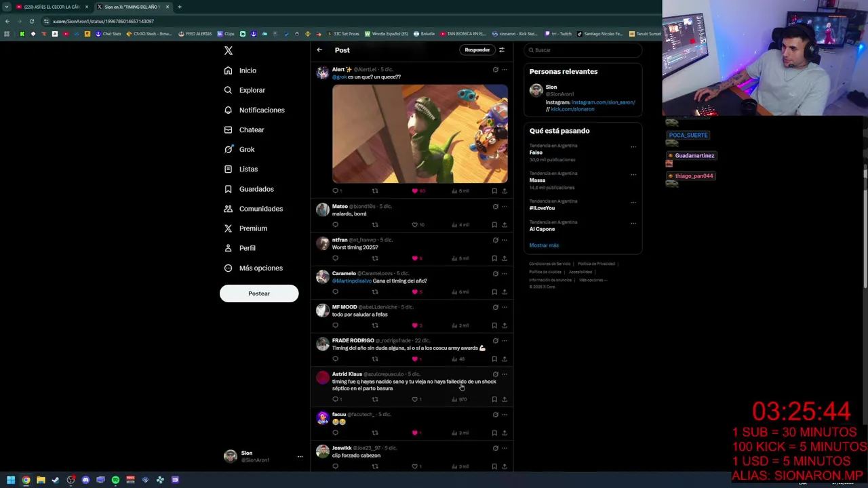Click the Postear button
The image size is (868, 488).
259,293
